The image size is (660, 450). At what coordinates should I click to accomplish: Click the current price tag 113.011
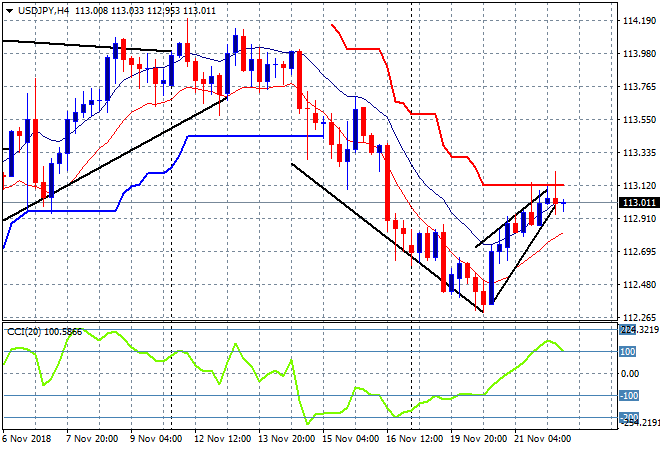pos(639,203)
